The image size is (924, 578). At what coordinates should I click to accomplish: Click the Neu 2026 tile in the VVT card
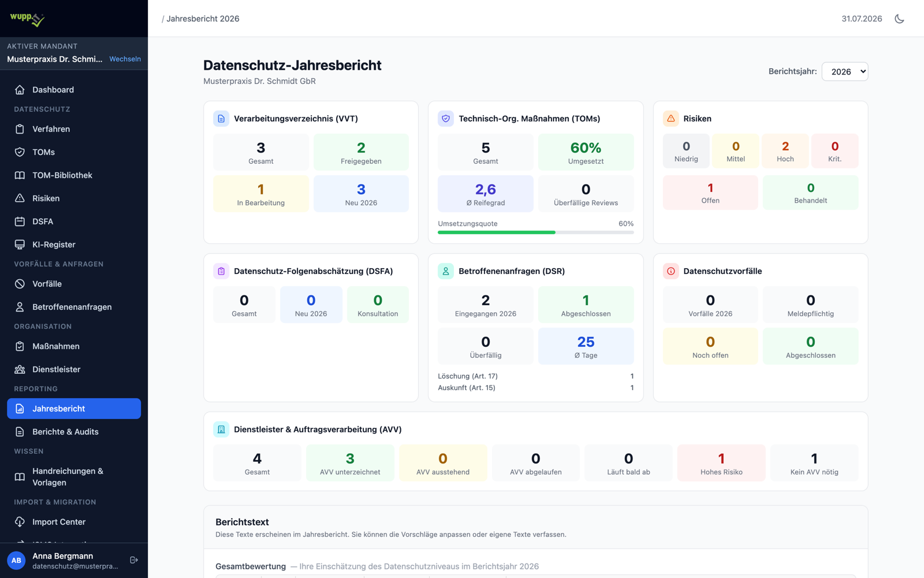pos(361,194)
